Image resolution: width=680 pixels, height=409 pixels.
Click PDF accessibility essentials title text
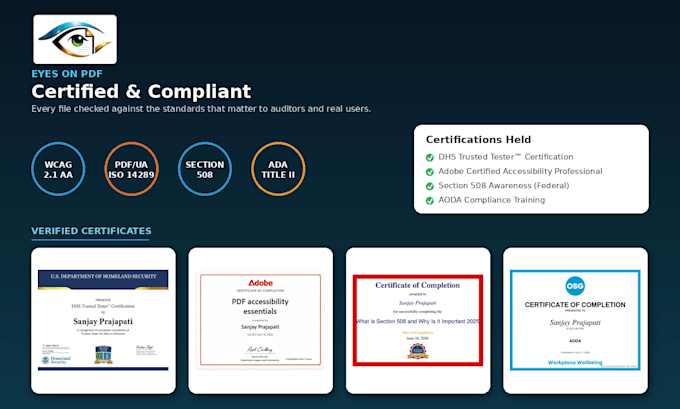(260, 306)
